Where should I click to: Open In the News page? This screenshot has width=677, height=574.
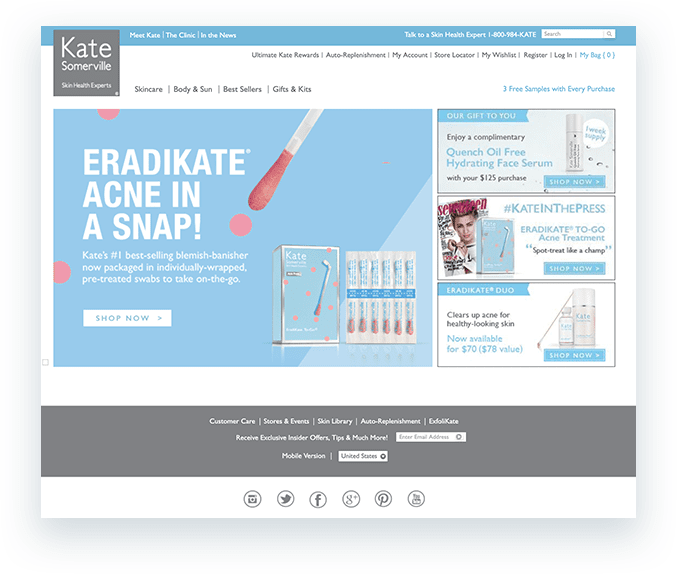[218, 35]
